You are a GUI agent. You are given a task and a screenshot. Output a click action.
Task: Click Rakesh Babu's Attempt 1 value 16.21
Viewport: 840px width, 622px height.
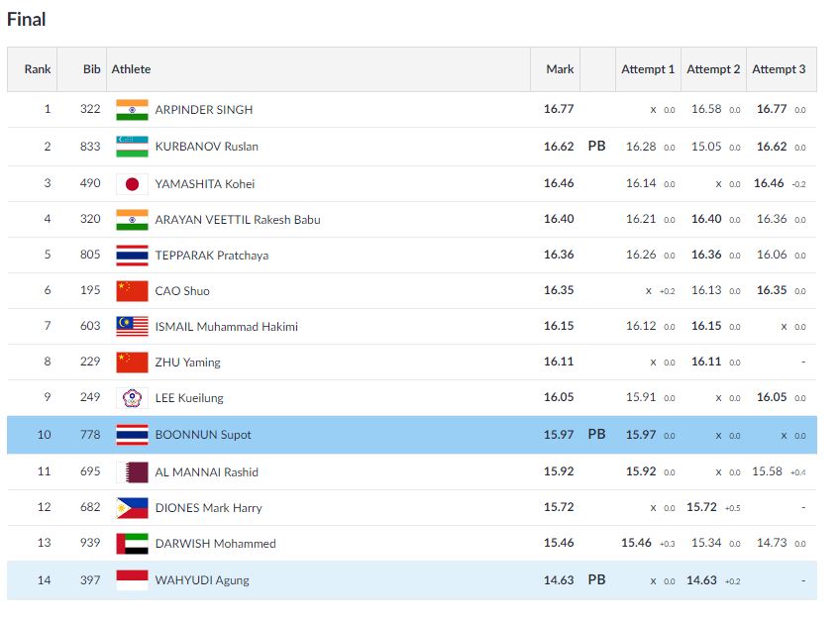coord(641,219)
